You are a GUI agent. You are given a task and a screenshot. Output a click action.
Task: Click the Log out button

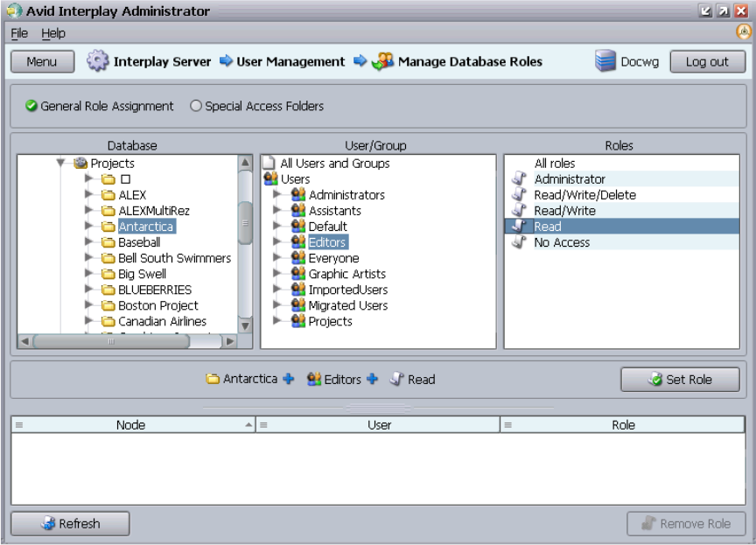[707, 62]
